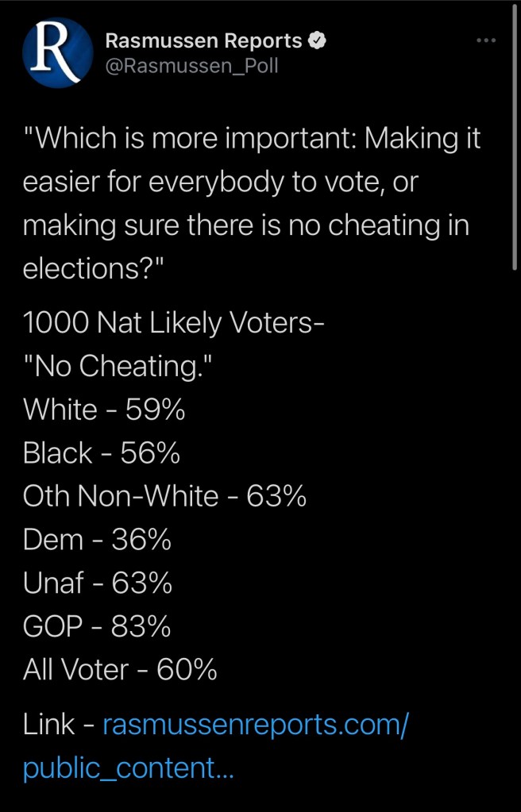Open the Rasmussen Reports profile avatar
521x812 pixels.
coord(58,52)
